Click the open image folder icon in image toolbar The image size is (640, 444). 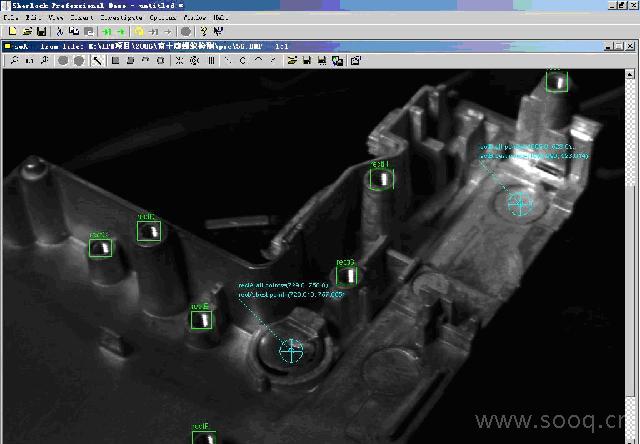[291, 60]
